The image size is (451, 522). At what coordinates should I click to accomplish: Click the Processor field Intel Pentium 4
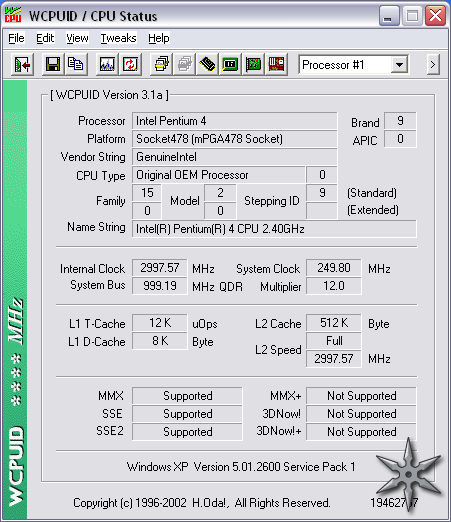tap(234, 121)
